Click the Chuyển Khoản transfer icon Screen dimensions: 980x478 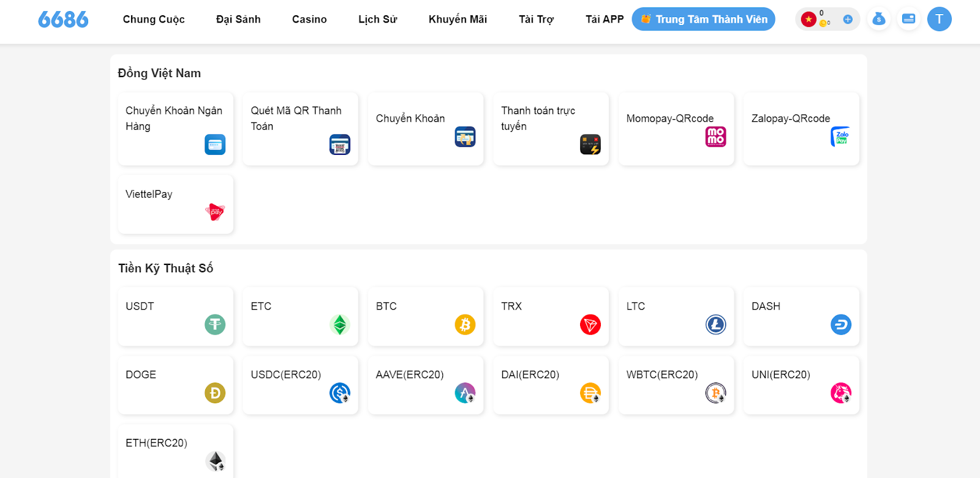coord(466,136)
